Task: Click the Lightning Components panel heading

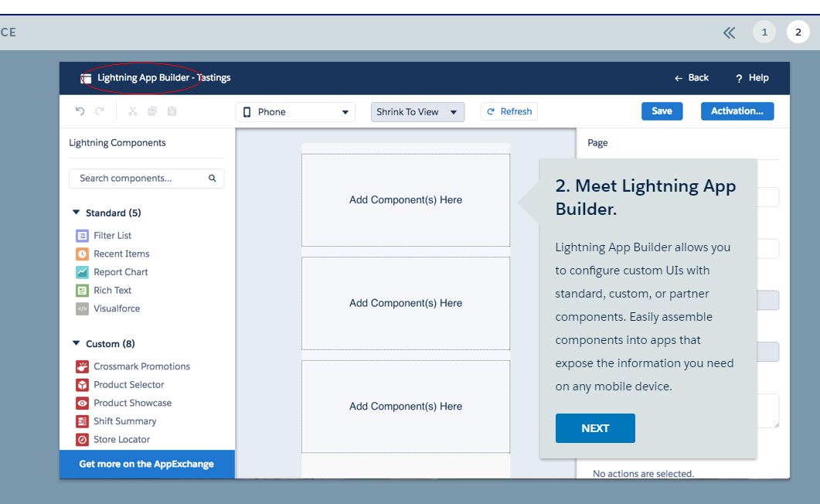Action: [117, 143]
